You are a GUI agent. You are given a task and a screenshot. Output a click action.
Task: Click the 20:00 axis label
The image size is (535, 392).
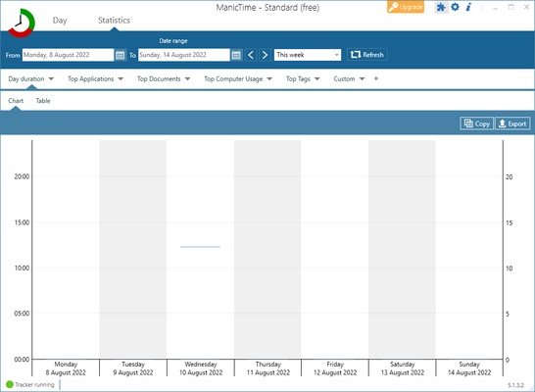[x=22, y=176]
